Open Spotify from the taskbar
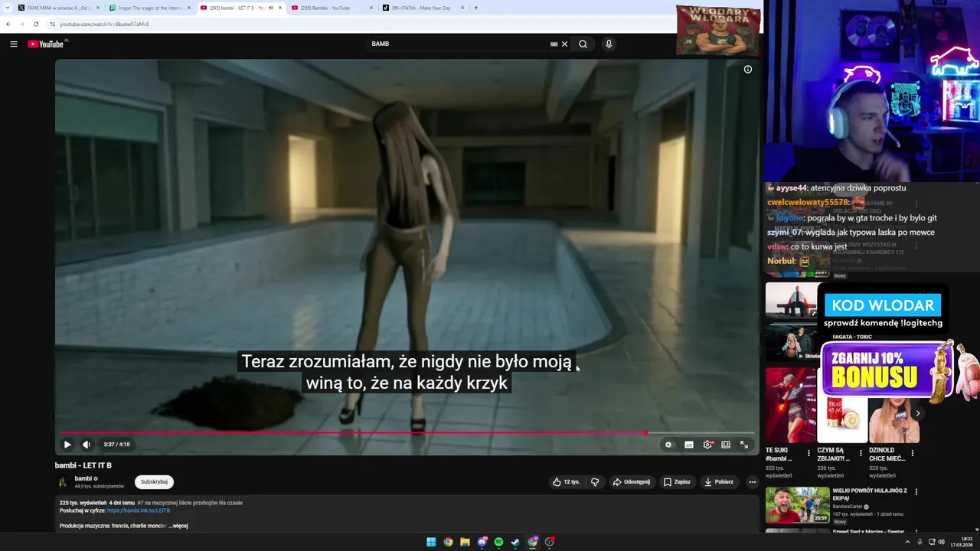The height and width of the screenshot is (551, 980). point(498,542)
